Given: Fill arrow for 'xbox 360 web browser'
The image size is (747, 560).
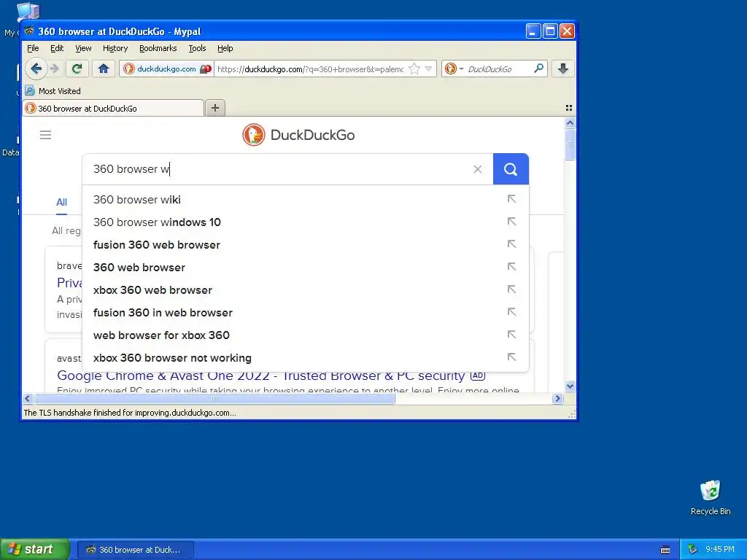Looking at the screenshot, I should [511, 289].
